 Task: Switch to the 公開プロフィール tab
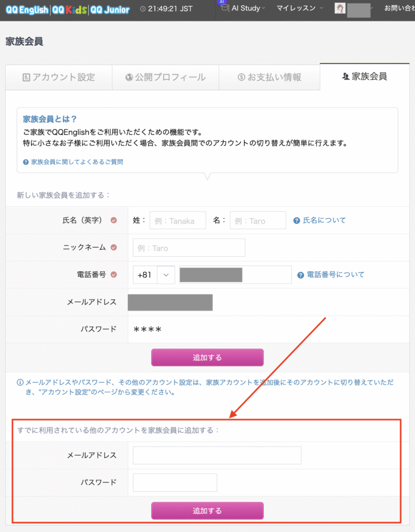coord(165,77)
